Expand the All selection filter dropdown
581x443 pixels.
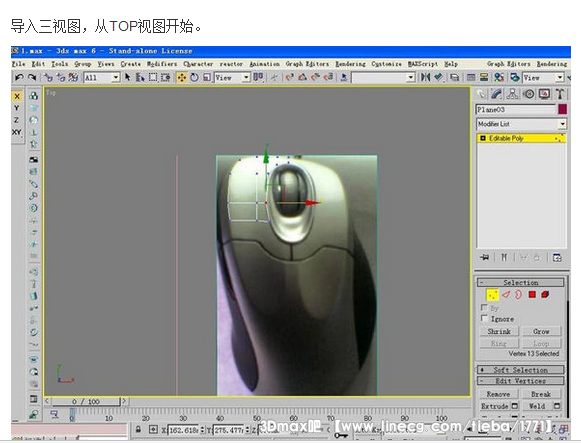point(102,77)
